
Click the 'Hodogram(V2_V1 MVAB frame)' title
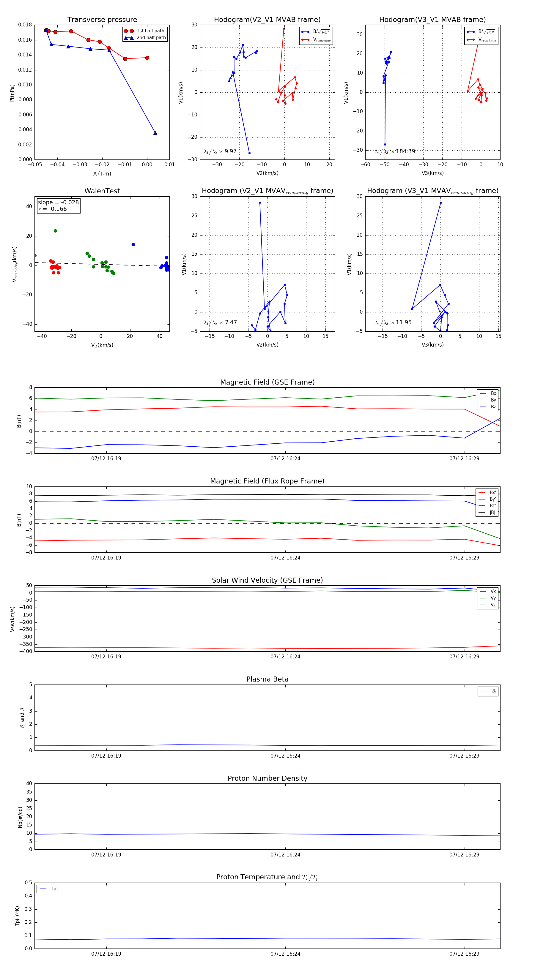pyautogui.click(x=267, y=19)
